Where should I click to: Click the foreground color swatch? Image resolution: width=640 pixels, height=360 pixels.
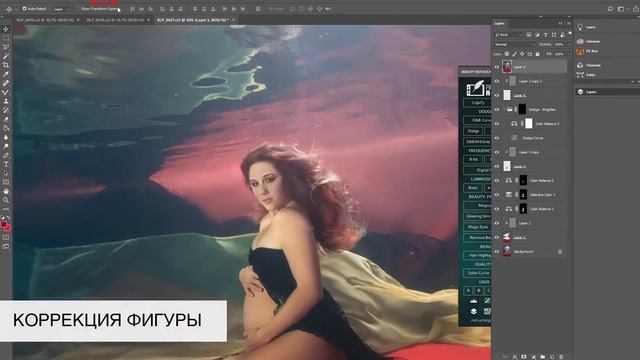[x=4, y=224]
